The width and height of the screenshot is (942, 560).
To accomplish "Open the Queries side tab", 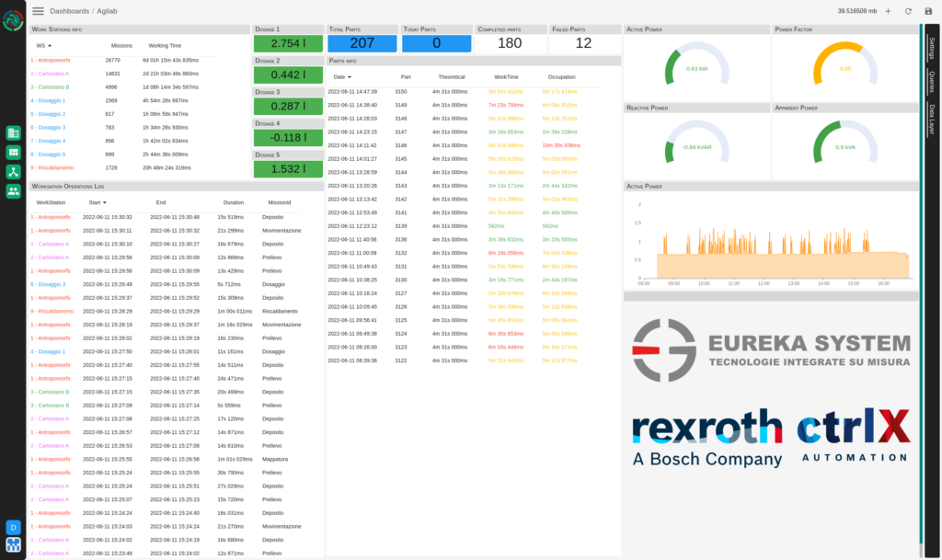I will 932,82.
